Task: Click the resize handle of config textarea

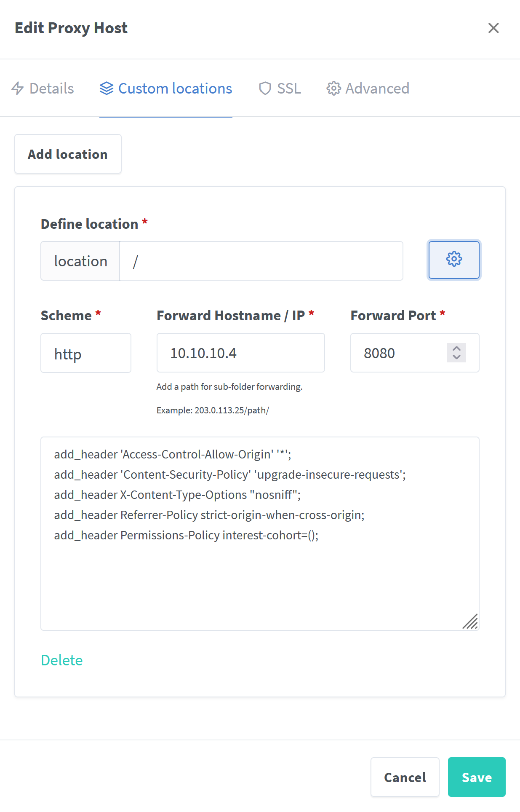Action: click(471, 622)
